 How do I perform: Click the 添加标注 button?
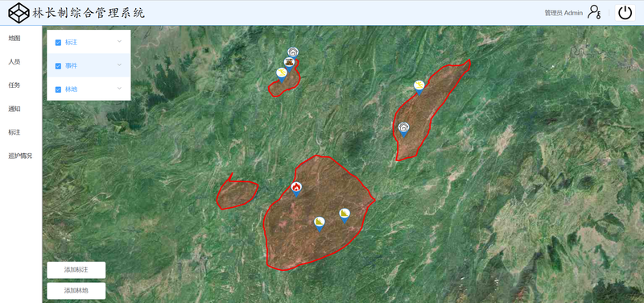pyautogui.click(x=76, y=270)
